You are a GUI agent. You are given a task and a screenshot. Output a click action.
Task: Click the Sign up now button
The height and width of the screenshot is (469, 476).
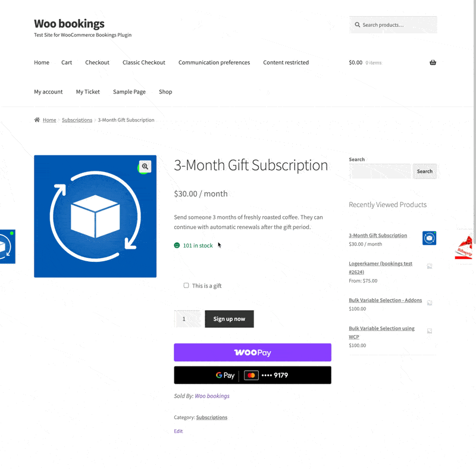(229, 319)
